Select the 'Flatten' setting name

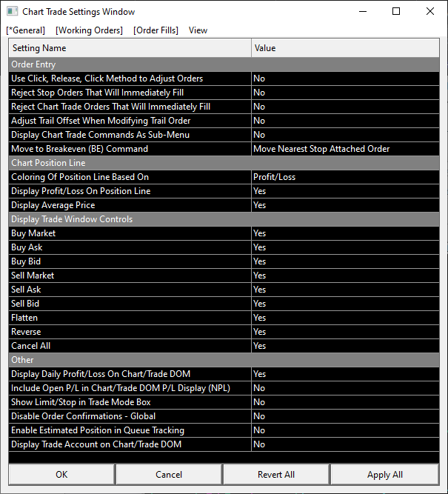[130, 318]
